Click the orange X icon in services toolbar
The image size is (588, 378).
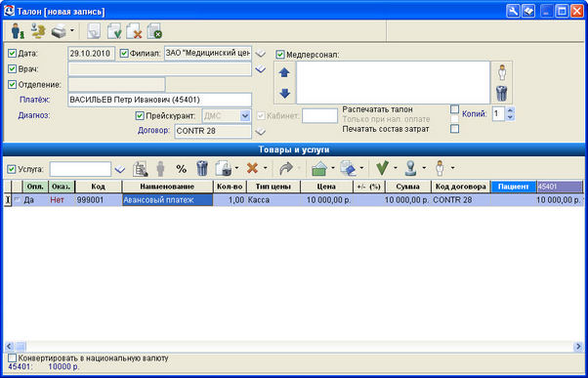click(x=252, y=168)
